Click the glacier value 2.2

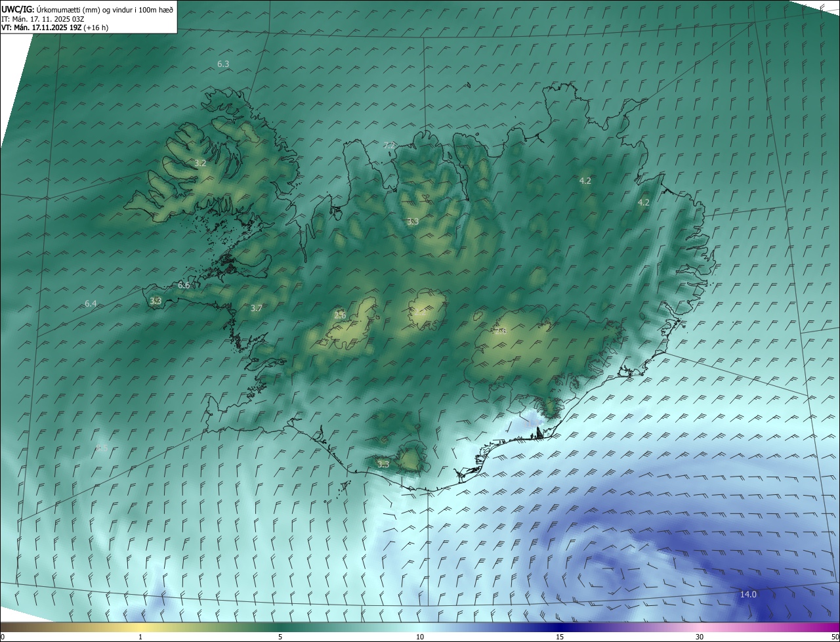click(420, 312)
